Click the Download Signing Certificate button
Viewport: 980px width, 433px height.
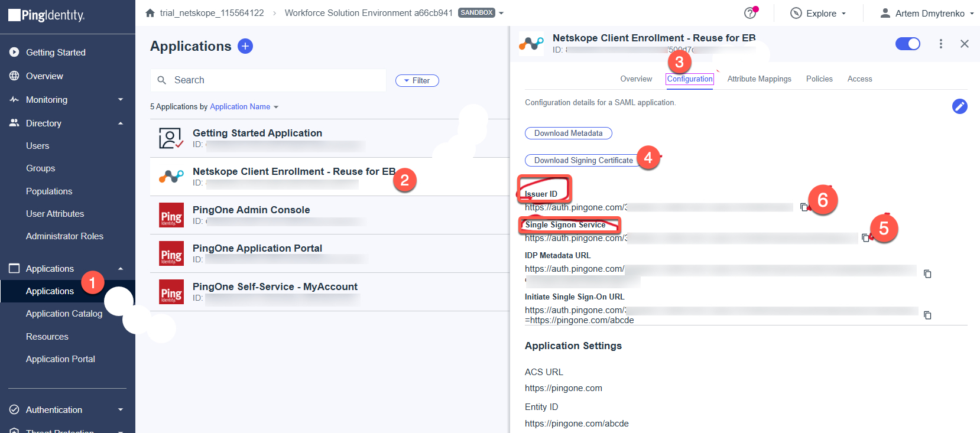coord(583,161)
